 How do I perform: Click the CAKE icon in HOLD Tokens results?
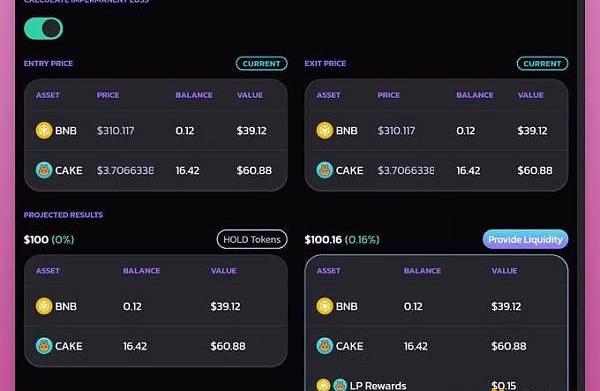click(44, 346)
